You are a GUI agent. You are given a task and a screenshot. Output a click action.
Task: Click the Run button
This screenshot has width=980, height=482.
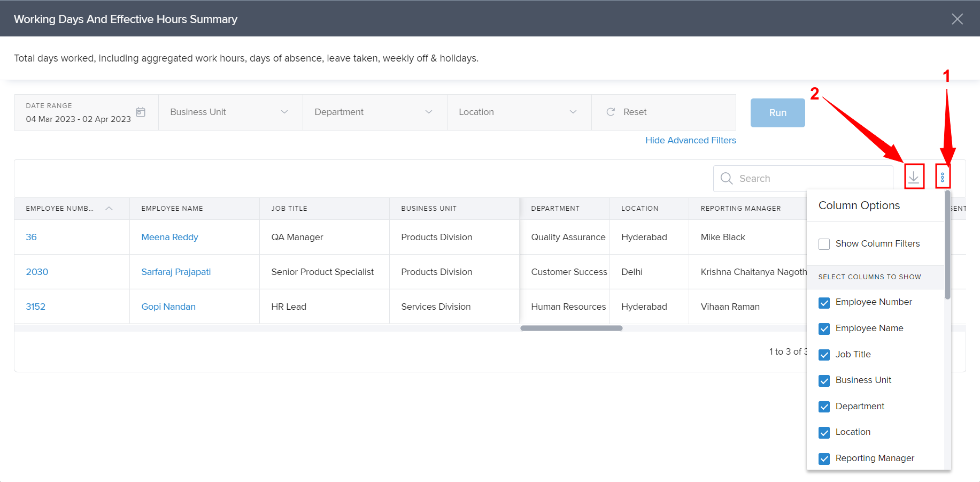click(x=777, y=113)
